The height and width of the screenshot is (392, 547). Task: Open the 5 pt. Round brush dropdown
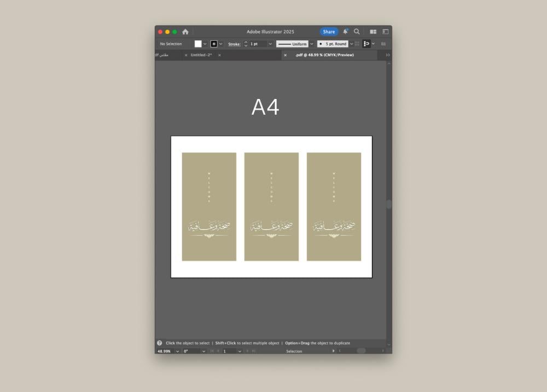point(351,44)
